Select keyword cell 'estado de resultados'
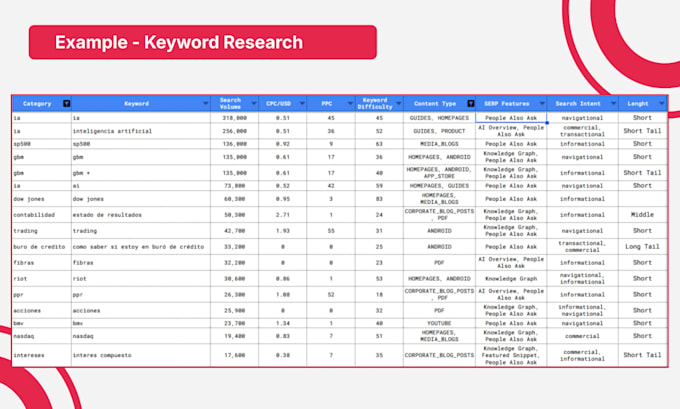The width and height of the screenshot is (680, 409). click(x=141, y=215)
